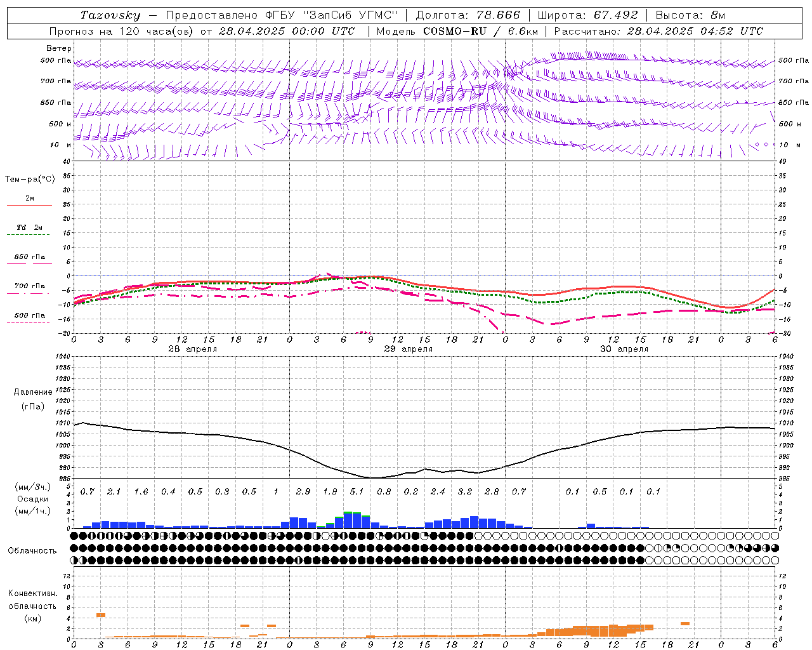The image size is (812, 650).
Task: Click the "28 апреля" date label
Action: (x=193, y=349)
